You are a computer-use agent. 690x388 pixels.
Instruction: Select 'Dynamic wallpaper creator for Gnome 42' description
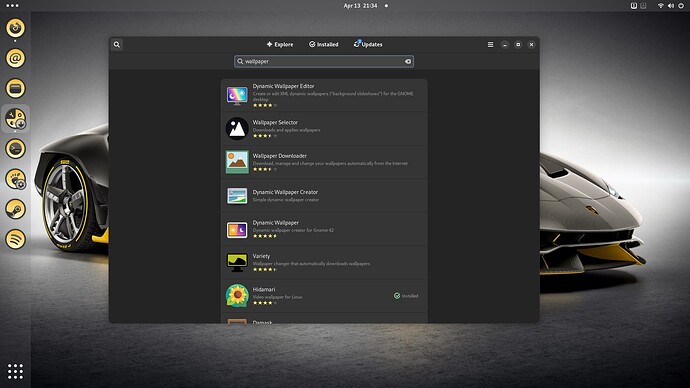pyautogui.click(x=293, y=230)
